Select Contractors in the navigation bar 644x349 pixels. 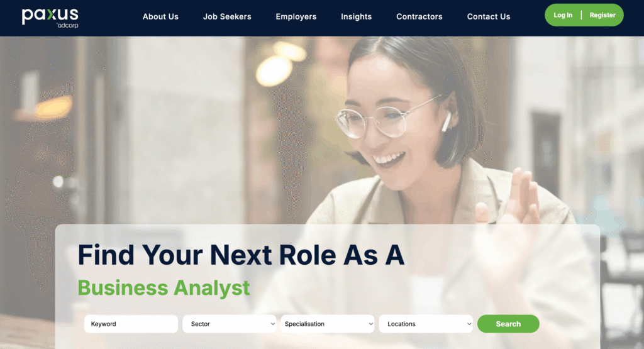click(419, 17)
